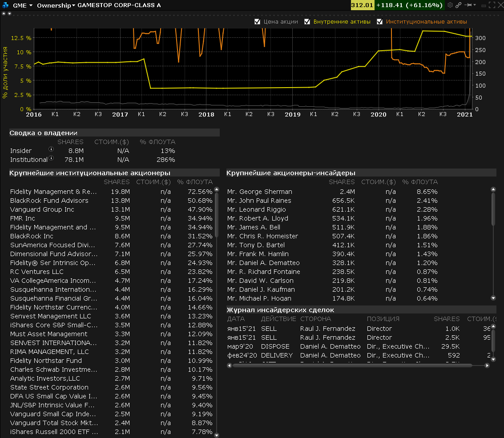The width and height of the screenshot is (504, 438).
Task: Click the СТОРОНА column header in trades log
Action: [316, 319]
